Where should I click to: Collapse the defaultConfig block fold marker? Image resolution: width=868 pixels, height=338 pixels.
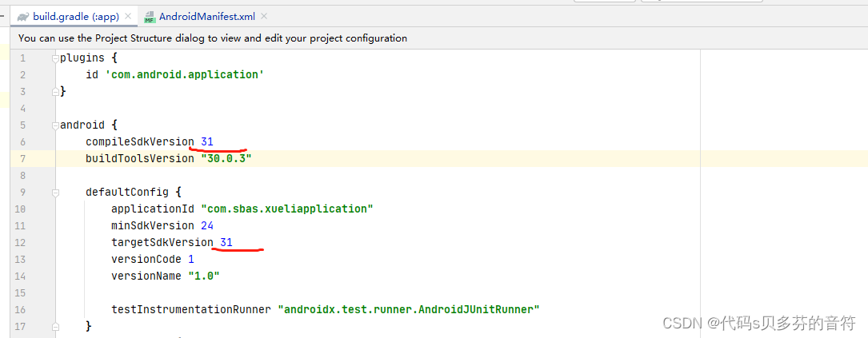point(55,193)
